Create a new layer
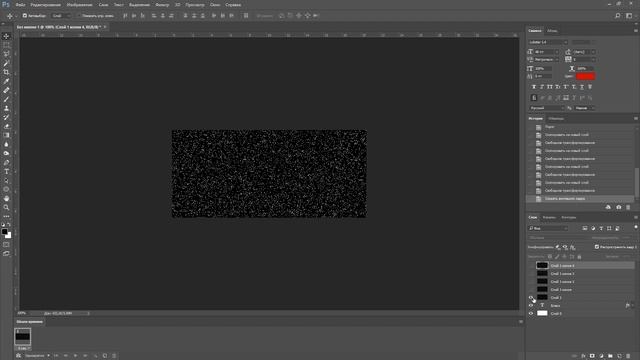This screenshot has height=360, width=640. click(x=619, y=356)
